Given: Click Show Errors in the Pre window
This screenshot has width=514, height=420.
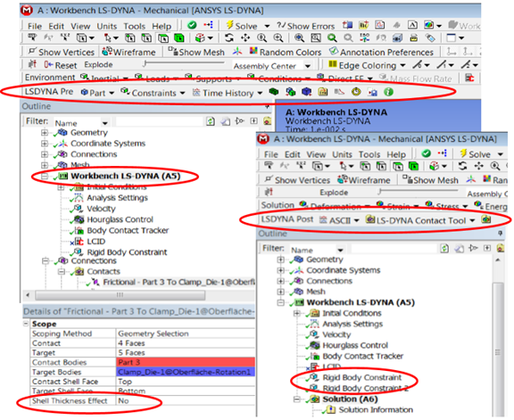Looking at the screenshot, I should [x=305, y=26].
